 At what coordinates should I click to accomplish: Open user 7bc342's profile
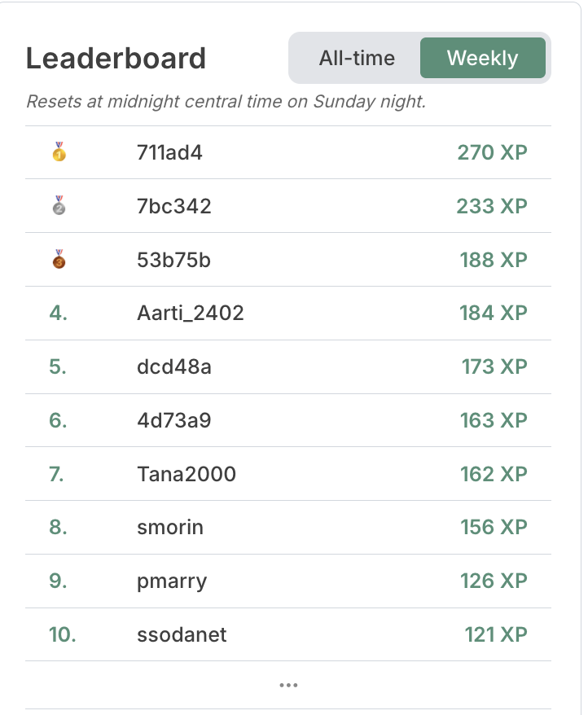coord(174,206)
